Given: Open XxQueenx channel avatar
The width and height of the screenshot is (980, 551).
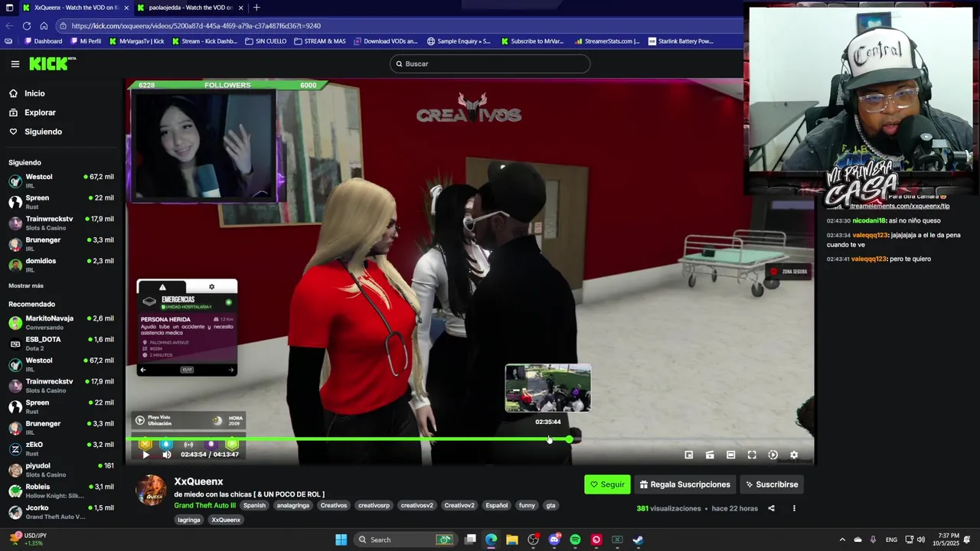Looking at the screenshot, I should click(151, 491).
